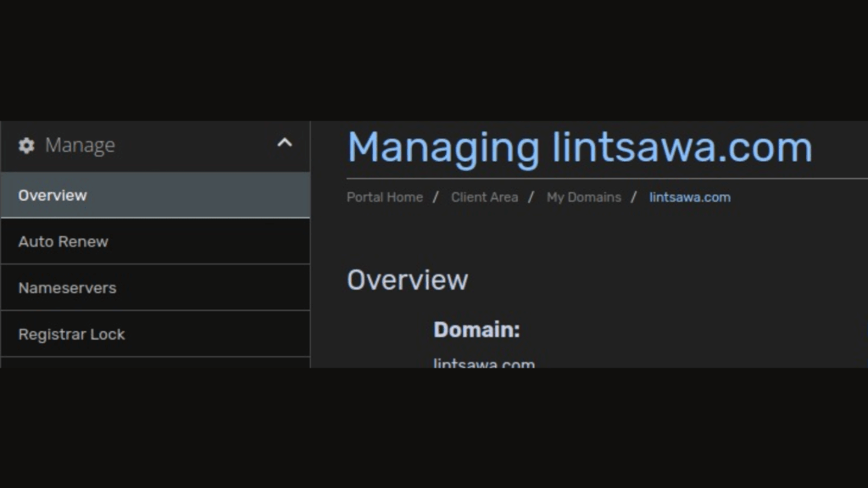Open the Nameservers settings
Screen dimensions: 868x488
[x=156, y=288]
